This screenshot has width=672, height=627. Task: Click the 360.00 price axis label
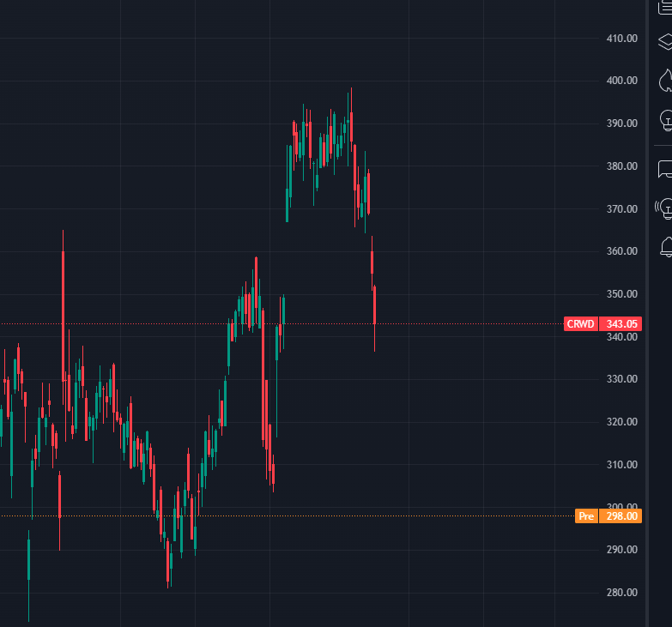(622, 251)
